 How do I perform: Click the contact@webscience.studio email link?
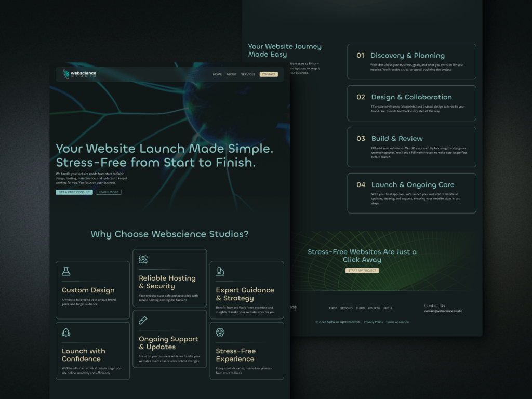click(443, 311)
